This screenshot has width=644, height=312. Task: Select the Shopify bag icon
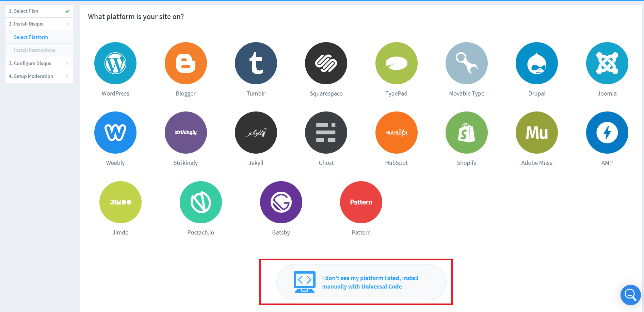pos(467,133)
